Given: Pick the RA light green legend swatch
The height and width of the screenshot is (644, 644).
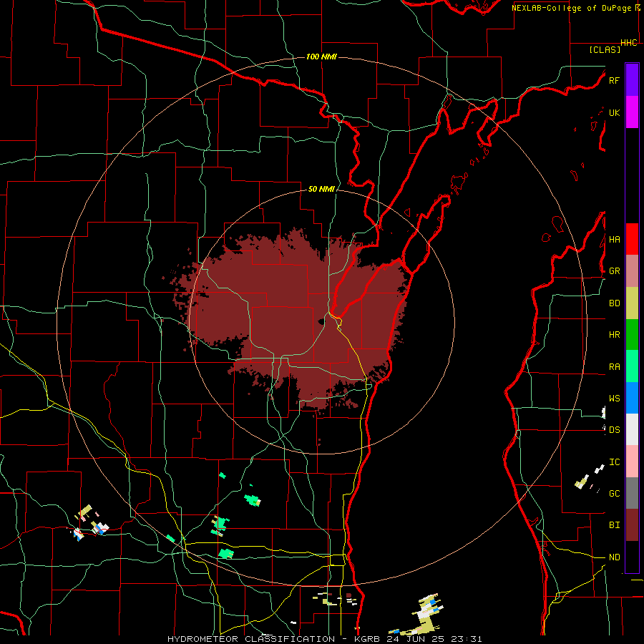Looking at the screenshot, I should tap(632, 366).
